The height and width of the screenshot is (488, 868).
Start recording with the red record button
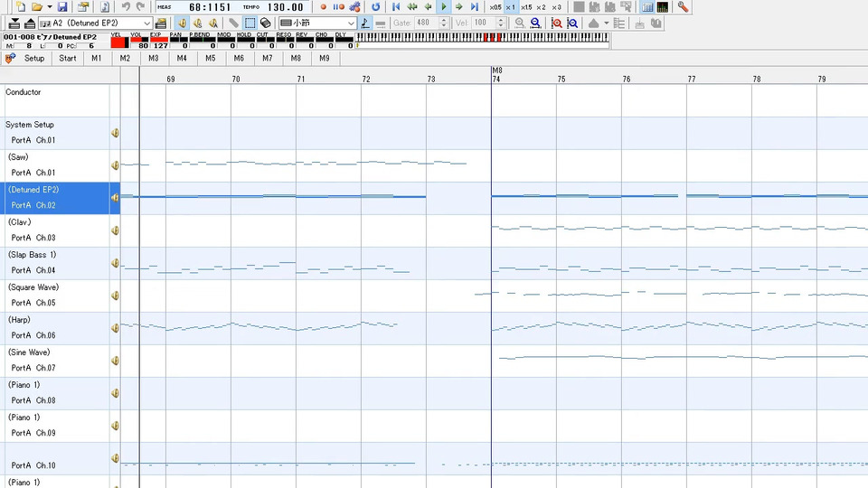pos(324,7)
